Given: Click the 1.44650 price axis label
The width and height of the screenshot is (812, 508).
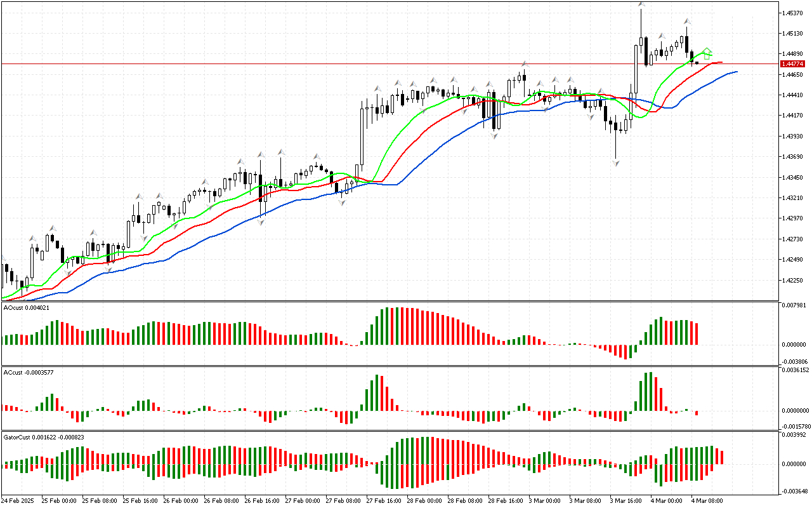Looking at the screenshot, I should pyautogui.click(x=793, y=75).
